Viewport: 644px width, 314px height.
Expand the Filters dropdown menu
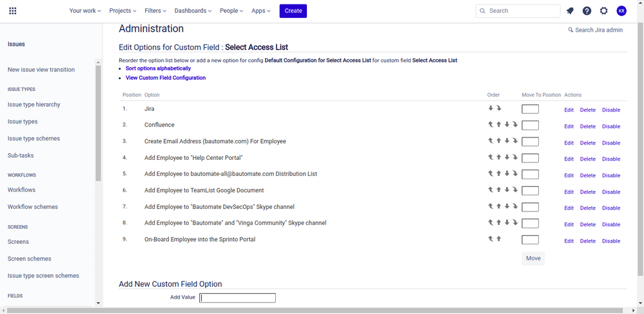(155, 11)
